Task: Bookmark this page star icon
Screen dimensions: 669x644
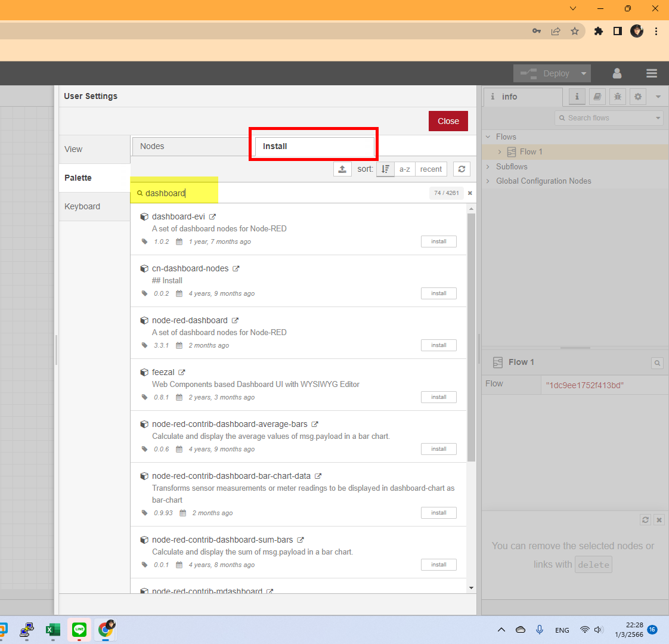Action: [x=575, y=31]
